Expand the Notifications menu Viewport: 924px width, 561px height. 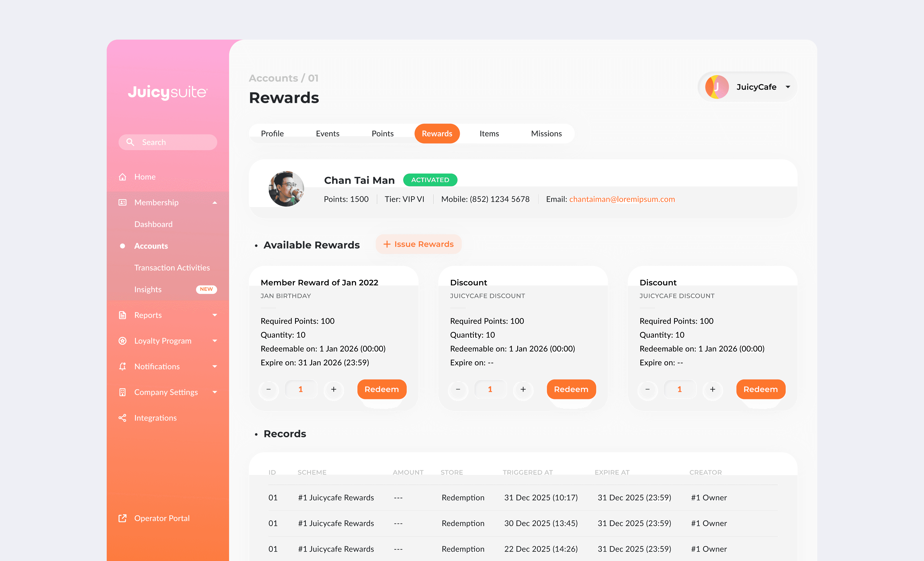coord(215,366)
